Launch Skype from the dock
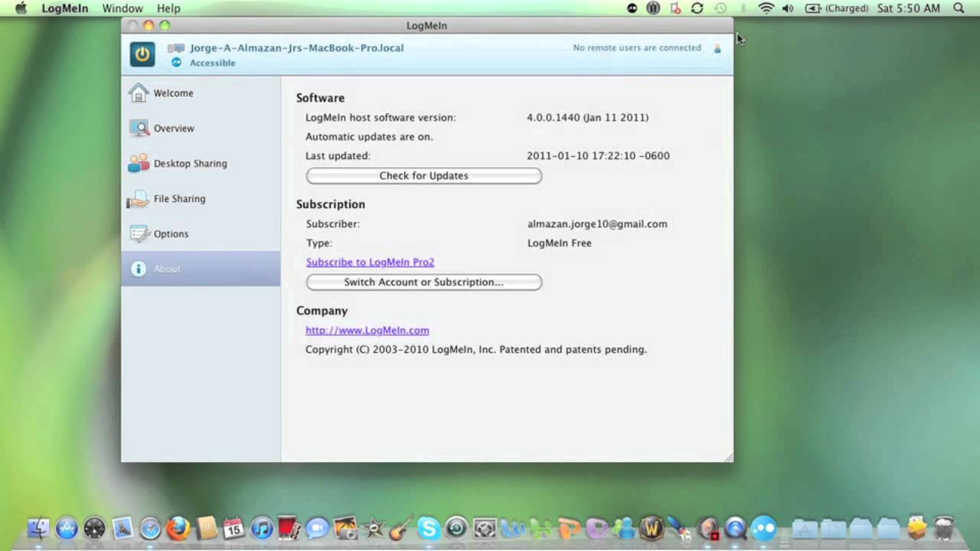 429,528
